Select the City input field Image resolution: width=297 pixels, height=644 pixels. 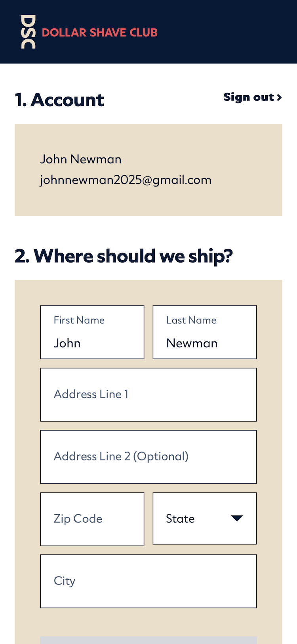(x=148, y=581)
